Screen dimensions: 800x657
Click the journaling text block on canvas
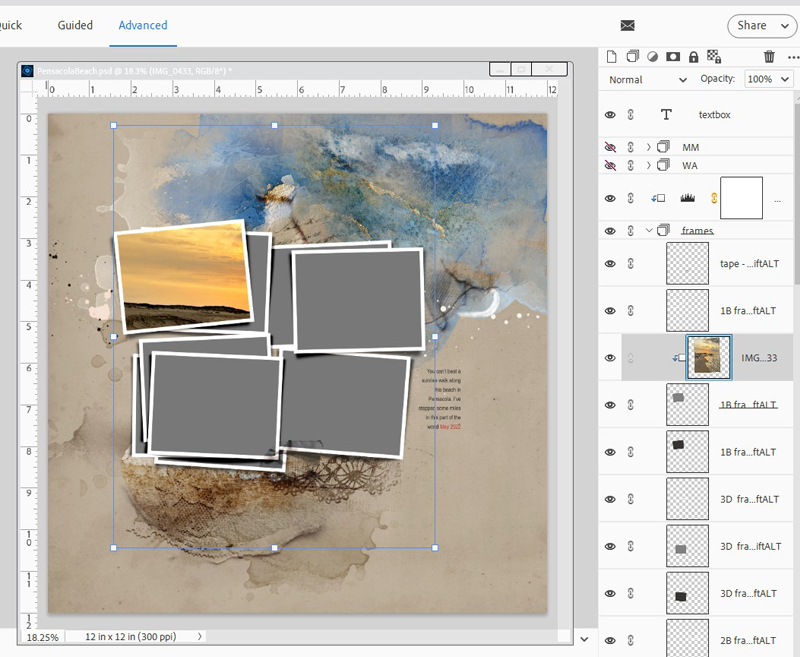click(440, 399)
